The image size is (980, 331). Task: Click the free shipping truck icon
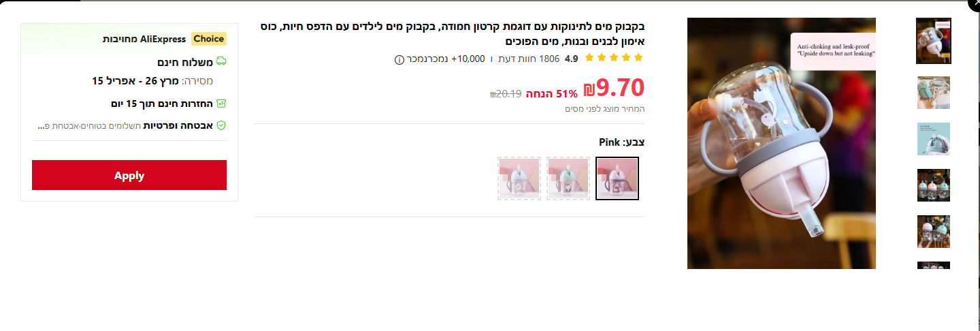coord(221,62)
